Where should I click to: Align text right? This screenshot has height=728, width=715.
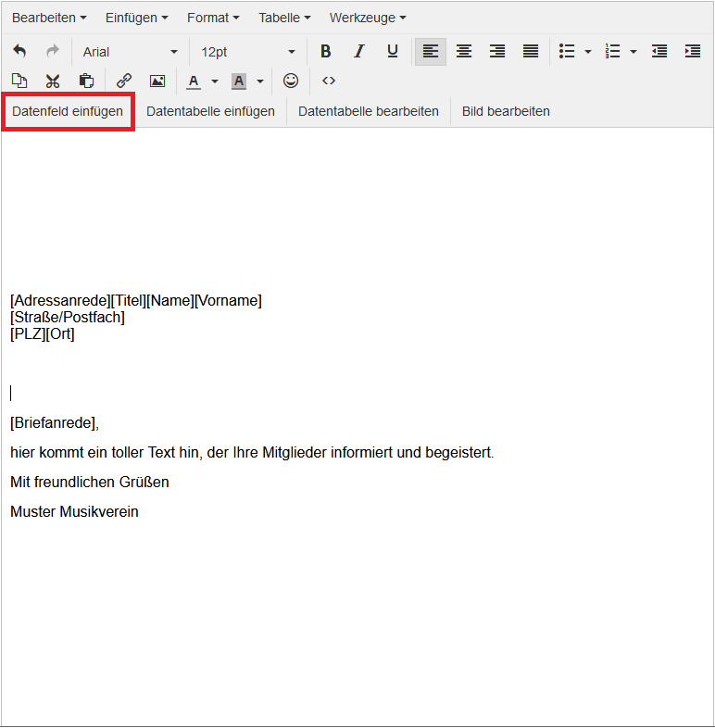(497, 51)
